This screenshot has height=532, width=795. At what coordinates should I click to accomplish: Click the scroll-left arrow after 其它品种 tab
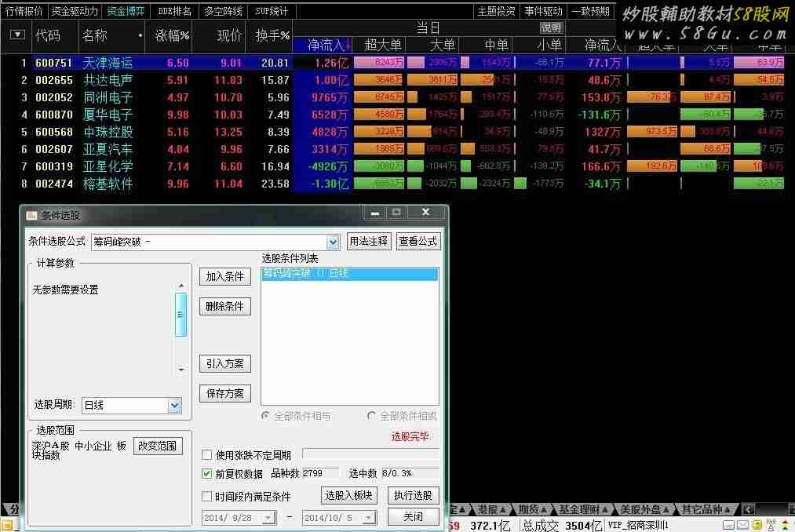748,509
